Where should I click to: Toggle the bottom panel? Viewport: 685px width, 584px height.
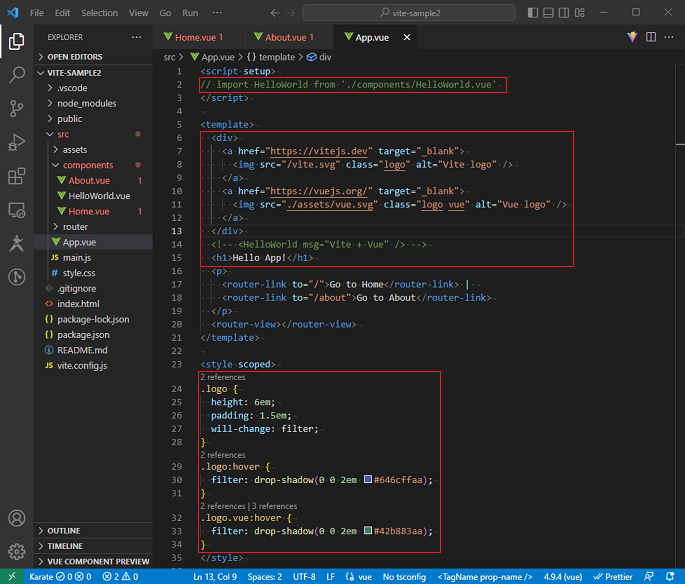(x=548, y=13)
